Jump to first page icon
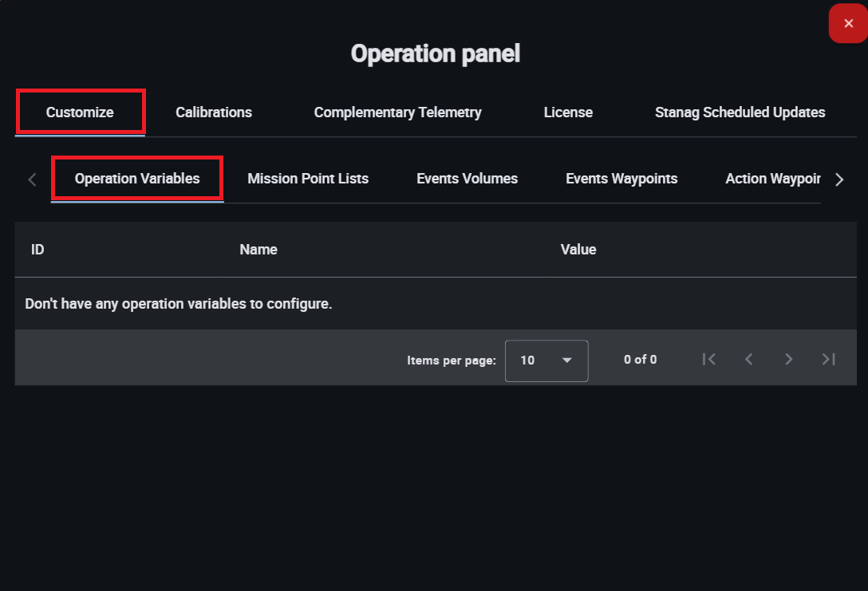This screenshot has height=591, width=868. (708, 360)
